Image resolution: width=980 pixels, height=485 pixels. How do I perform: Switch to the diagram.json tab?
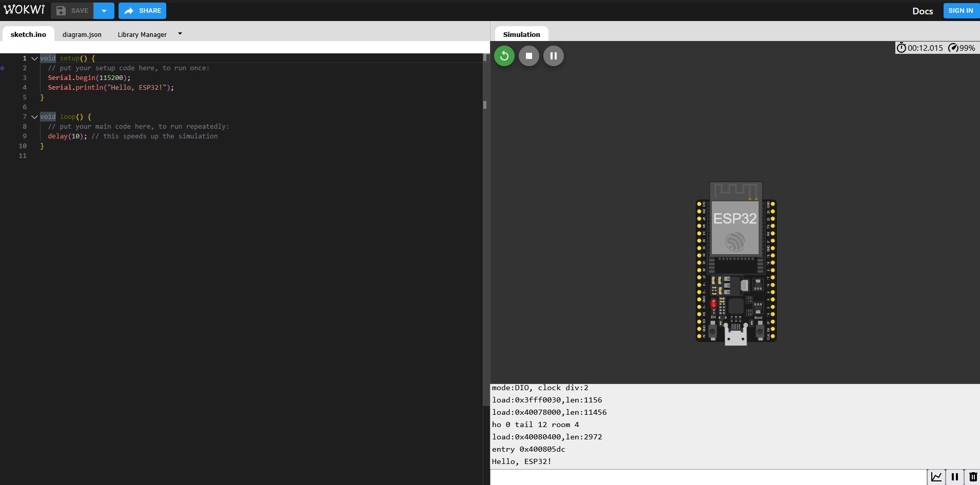pyautogui.click(x=82, y=34)
